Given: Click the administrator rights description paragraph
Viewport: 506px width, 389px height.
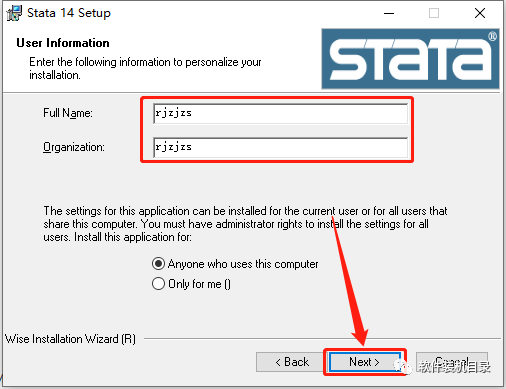Looking at the screenshot, I should [245, 224].
